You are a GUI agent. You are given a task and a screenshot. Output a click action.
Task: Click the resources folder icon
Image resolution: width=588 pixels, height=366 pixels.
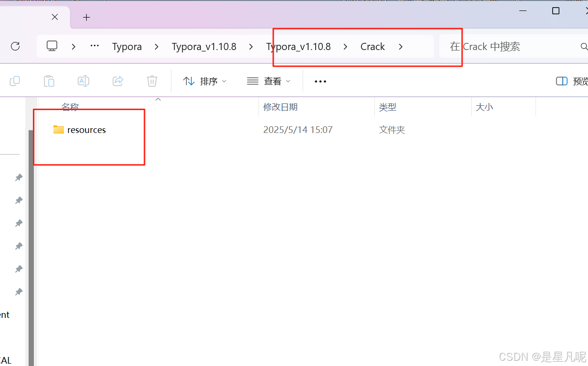(59, 130)
